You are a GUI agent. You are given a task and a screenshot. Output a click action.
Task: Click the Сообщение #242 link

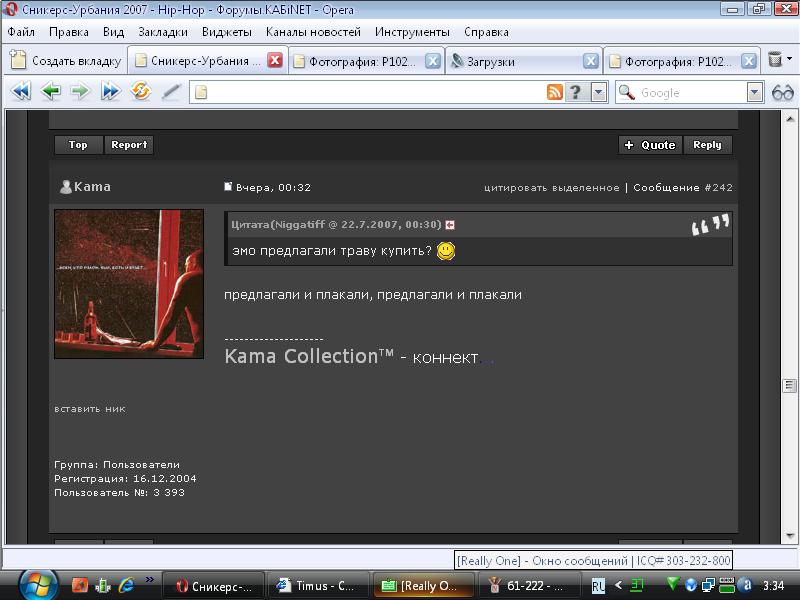[x=683, y=187]
